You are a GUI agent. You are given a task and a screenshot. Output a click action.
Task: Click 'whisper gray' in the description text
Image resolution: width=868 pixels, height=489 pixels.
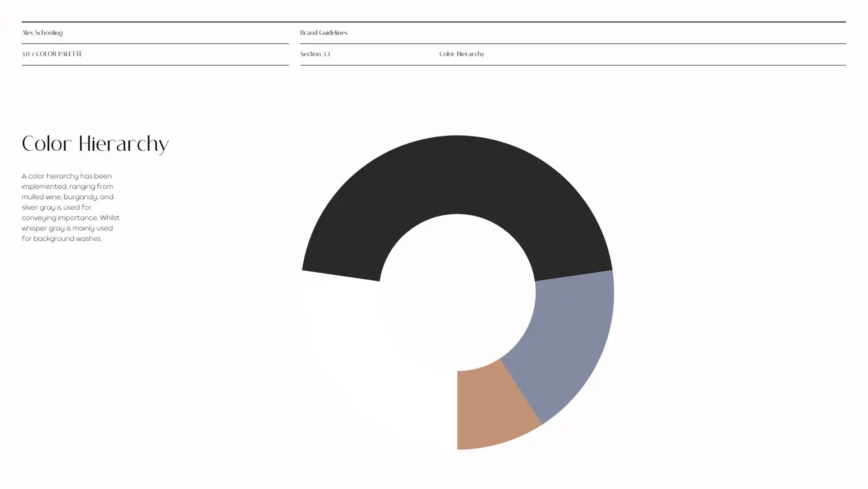(x=43, y=228)
